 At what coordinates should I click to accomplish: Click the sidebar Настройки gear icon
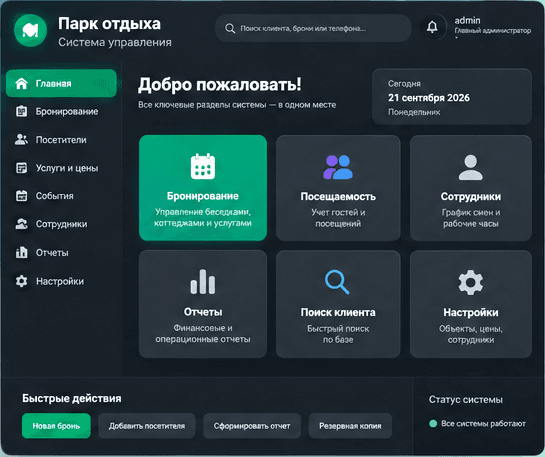pyautogui.click(x=22, y=281)
